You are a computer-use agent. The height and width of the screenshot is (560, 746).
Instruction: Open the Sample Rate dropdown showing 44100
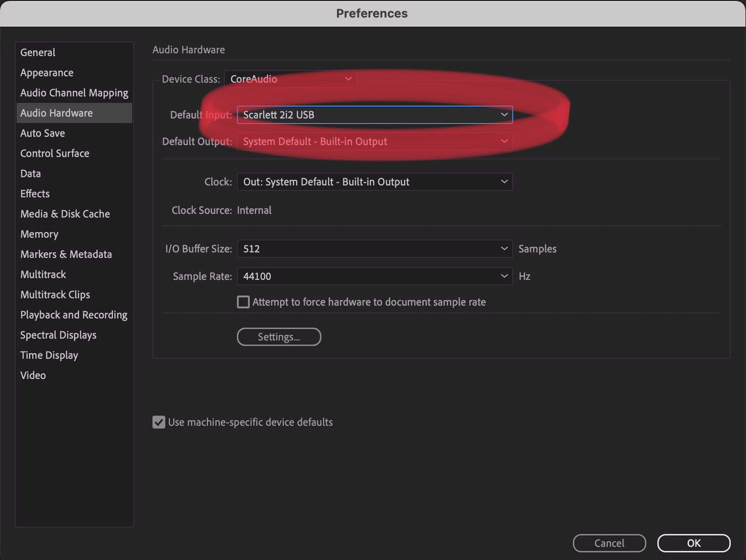(x=375, y=276)
